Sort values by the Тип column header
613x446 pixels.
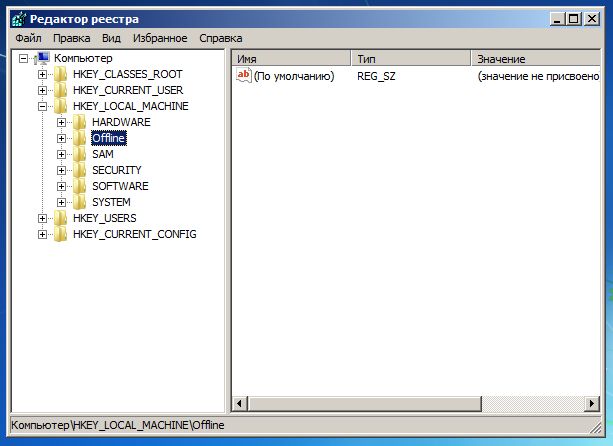click(410, 59)
